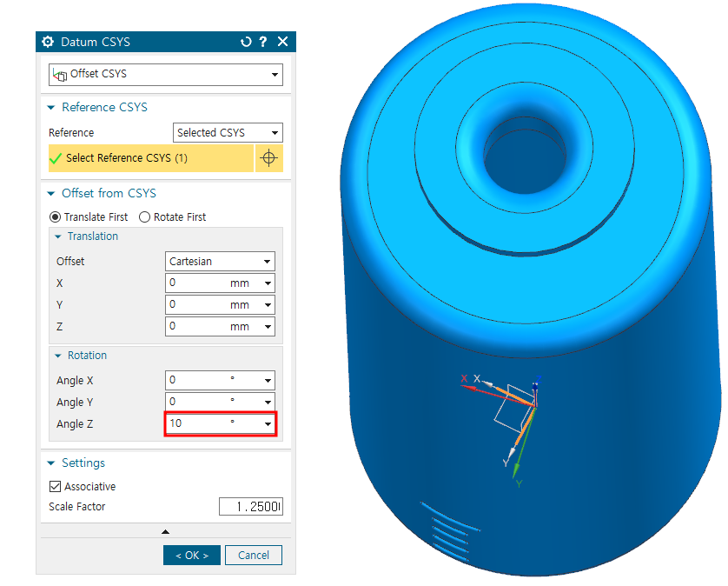Toggle the Associative checkbox
The height and width of the screenshot is (586, 728).
[x=56, y=487]
